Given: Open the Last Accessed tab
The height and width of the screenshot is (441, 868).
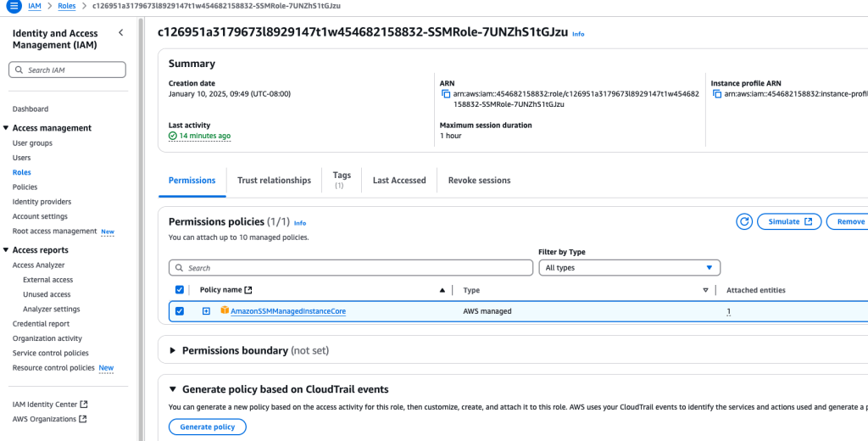Looking at the screenshot, I should [x=399, y=181].
